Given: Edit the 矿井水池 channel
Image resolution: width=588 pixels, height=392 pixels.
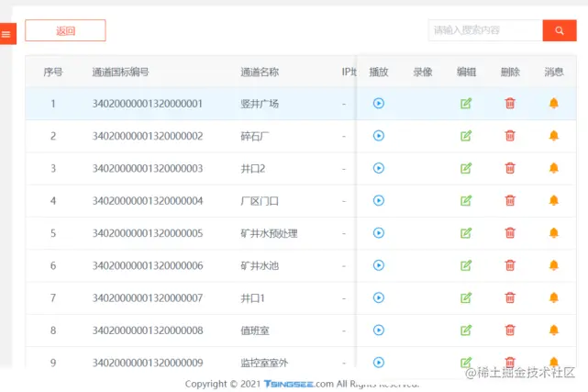Looking at the screenshot, I should pyautogui.click(x=466, y=265).
